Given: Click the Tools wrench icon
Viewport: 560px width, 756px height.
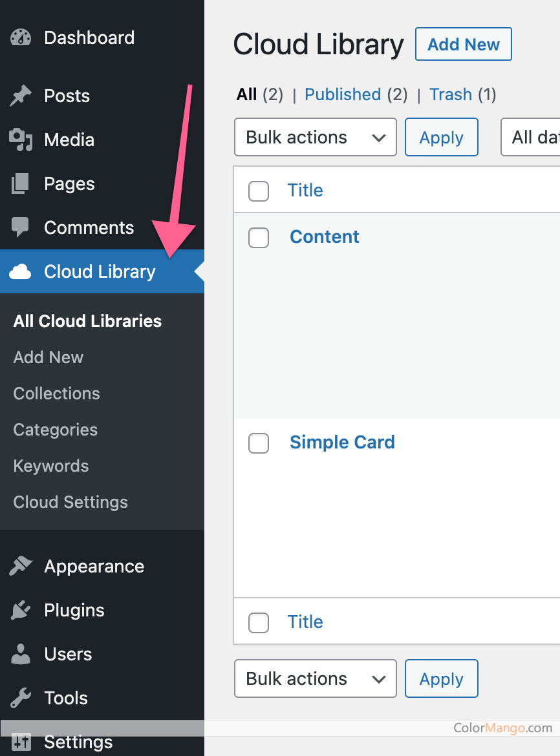Looking at the screenshot, I should pyautogui.click(x=21, y=698).
